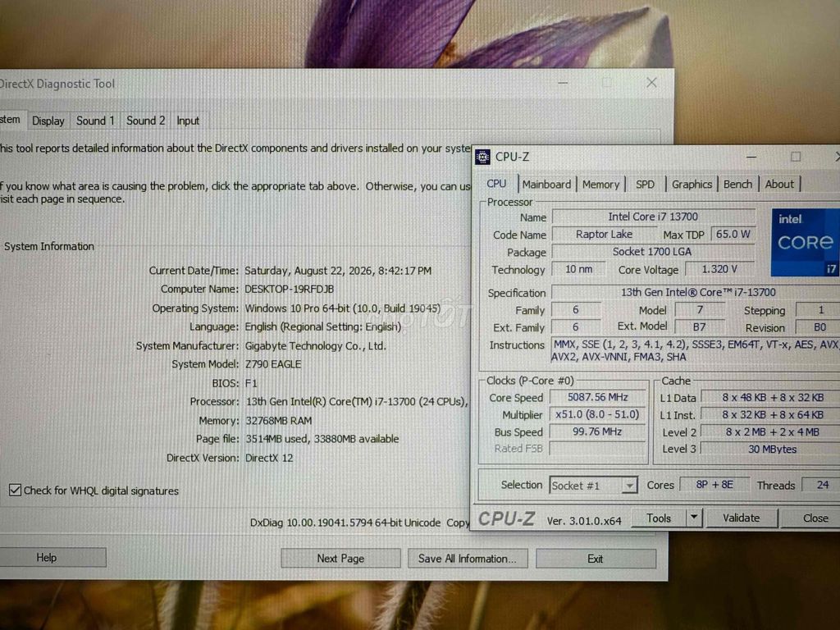
Task: Click the Threads value 24
Action: (x=822, y=485)
